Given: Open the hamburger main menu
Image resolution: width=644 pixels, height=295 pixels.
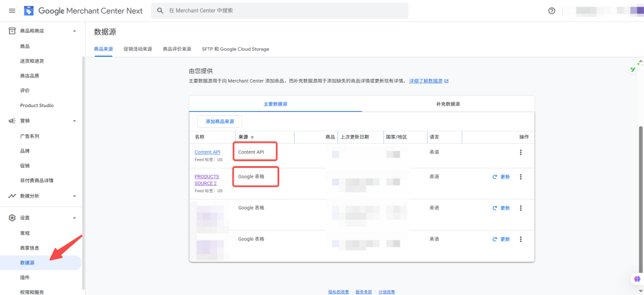Looking at the screenshot, I should pos(12,11).
